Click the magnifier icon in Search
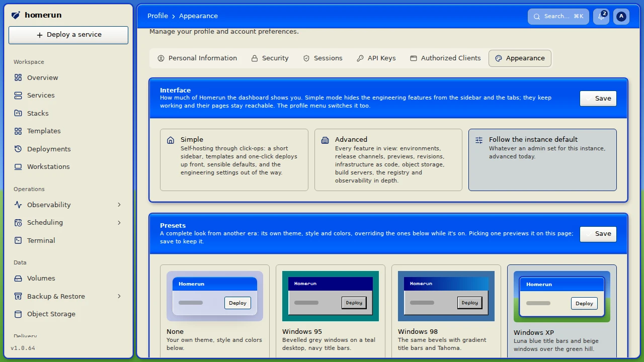644x362 pixels. click(537, 16)
